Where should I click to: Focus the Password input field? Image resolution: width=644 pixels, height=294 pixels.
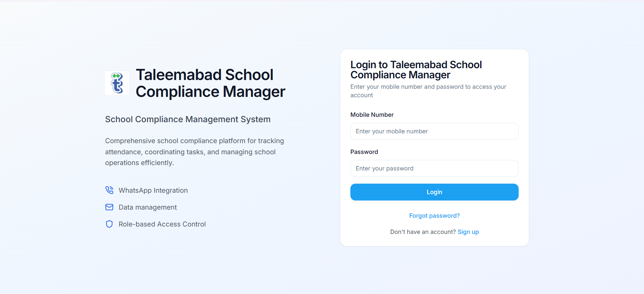(434, 168)
